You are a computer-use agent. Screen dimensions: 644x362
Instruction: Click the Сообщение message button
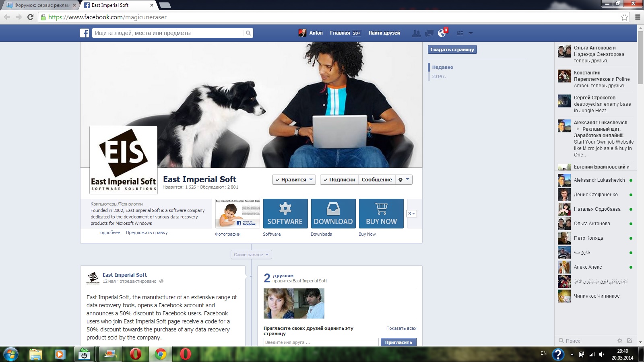377,180
